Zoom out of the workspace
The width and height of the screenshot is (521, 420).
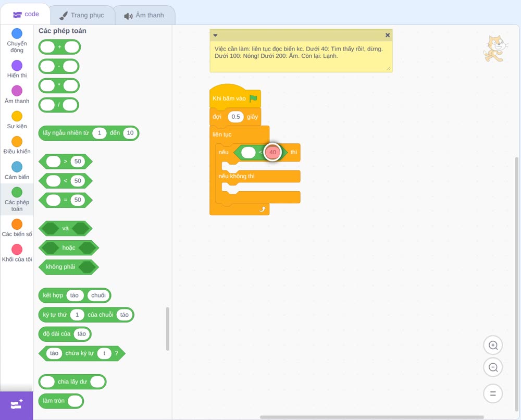pos(493,367)
